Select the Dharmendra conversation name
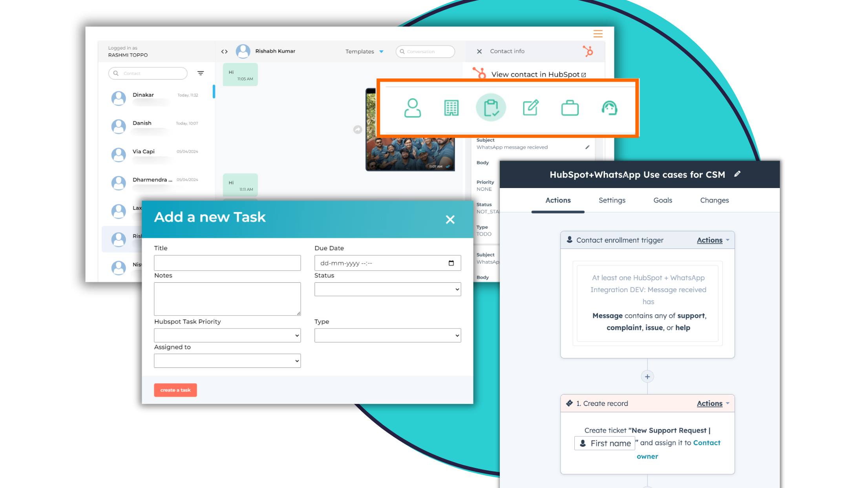The image size is (868, 488). point(152,180)
